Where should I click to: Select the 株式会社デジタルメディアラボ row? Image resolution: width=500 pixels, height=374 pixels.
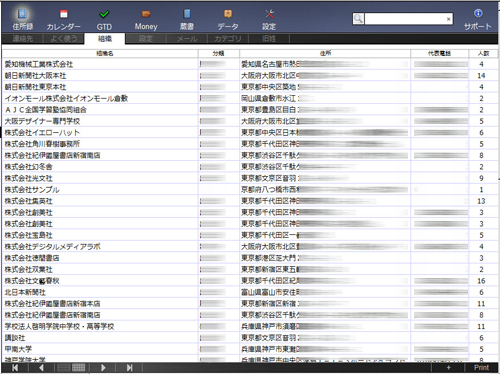coord(250,247)
